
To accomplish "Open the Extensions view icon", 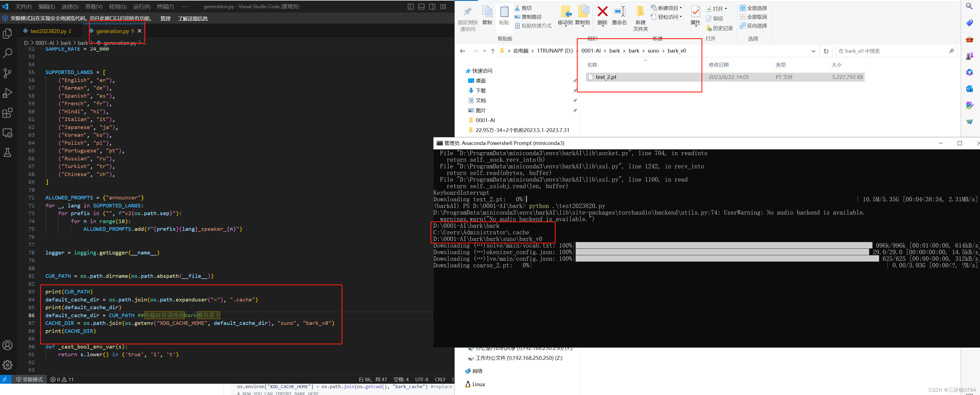I will (8, 113).
